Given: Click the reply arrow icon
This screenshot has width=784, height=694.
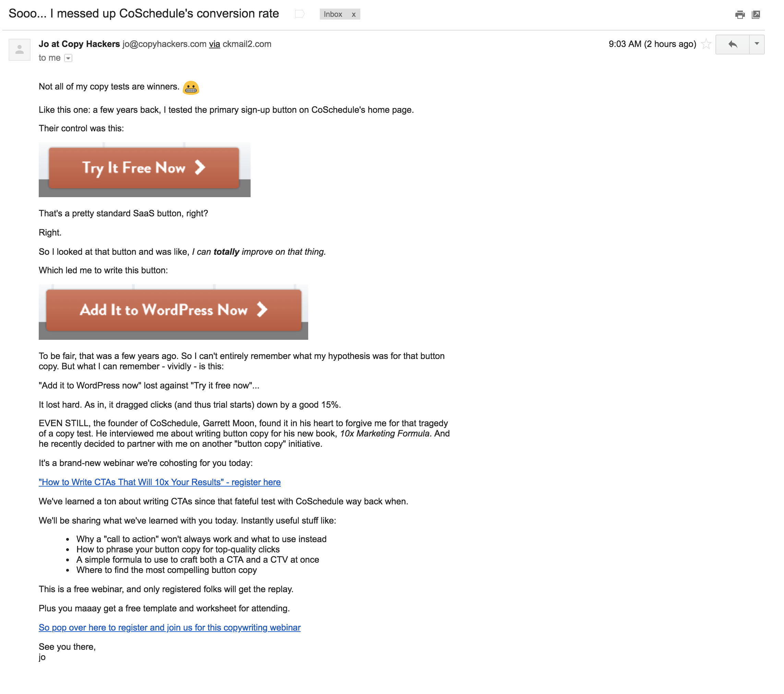Looking at the screenshot, I should [x=733, y=45].
